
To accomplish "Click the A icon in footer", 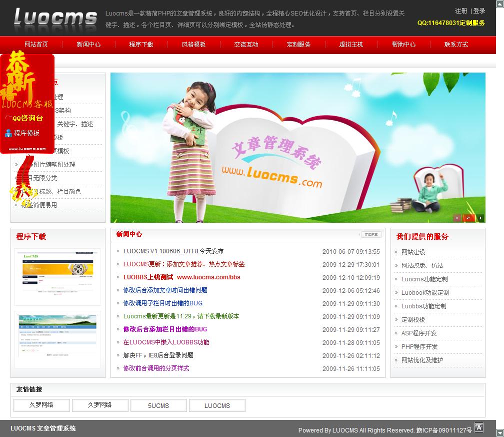I will tap(479, 427).
